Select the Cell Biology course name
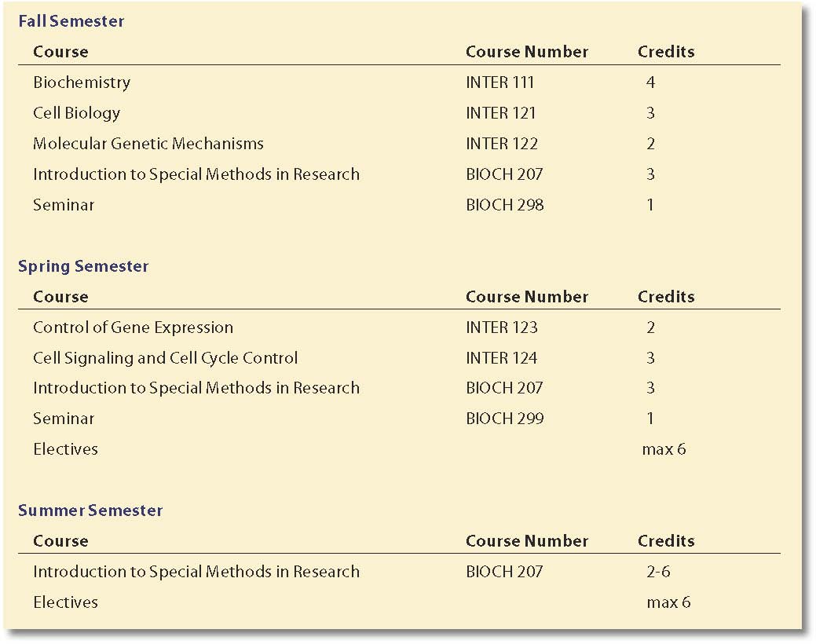The width and height of the screenshot is (816, 644). pos(76,113)
